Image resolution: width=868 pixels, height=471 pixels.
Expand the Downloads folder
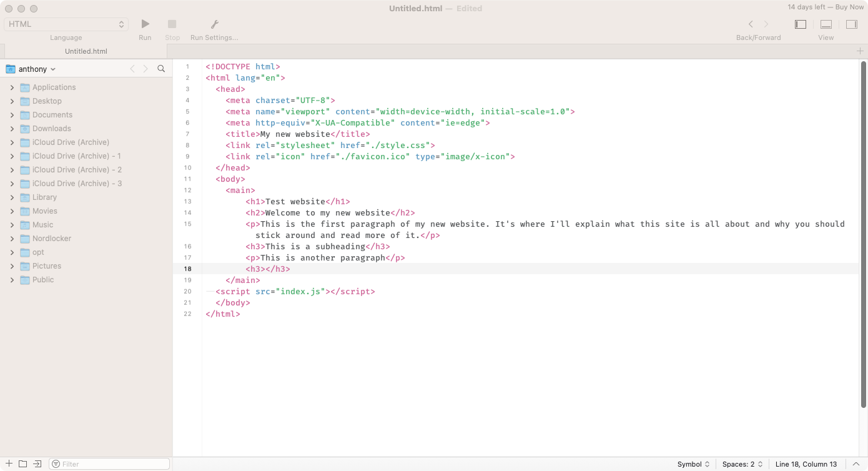point(12,129)
